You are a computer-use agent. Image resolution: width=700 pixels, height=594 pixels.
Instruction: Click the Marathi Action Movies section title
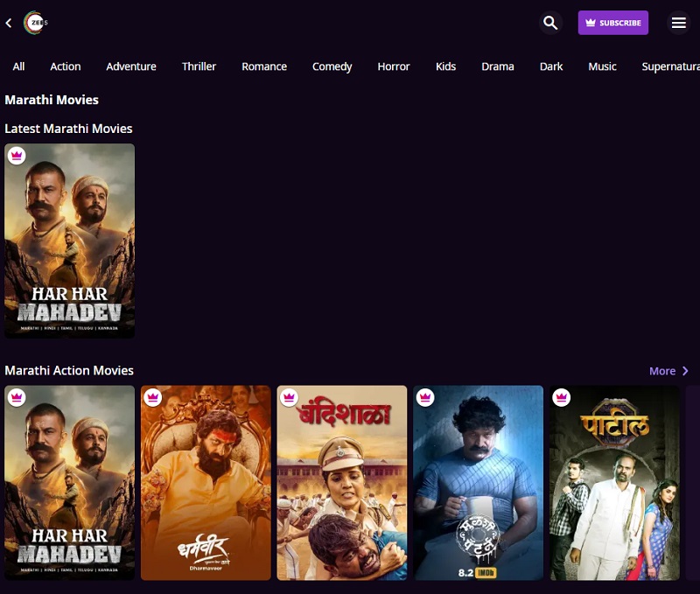(x=69, y=370)
